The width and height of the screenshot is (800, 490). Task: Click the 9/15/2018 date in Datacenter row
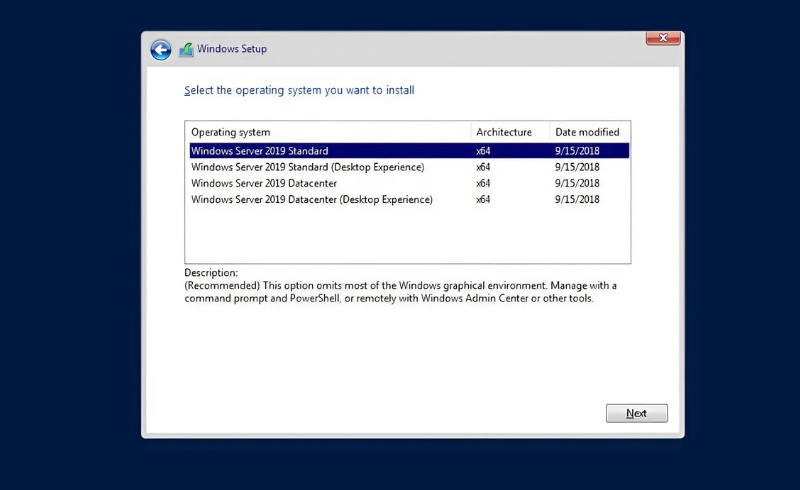pos(577,183)
